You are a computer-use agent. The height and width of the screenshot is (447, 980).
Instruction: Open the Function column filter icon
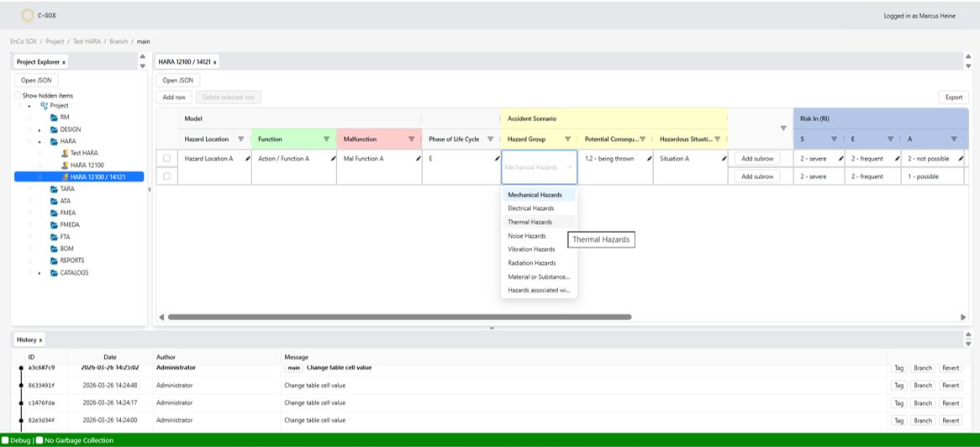pos(326,139)
